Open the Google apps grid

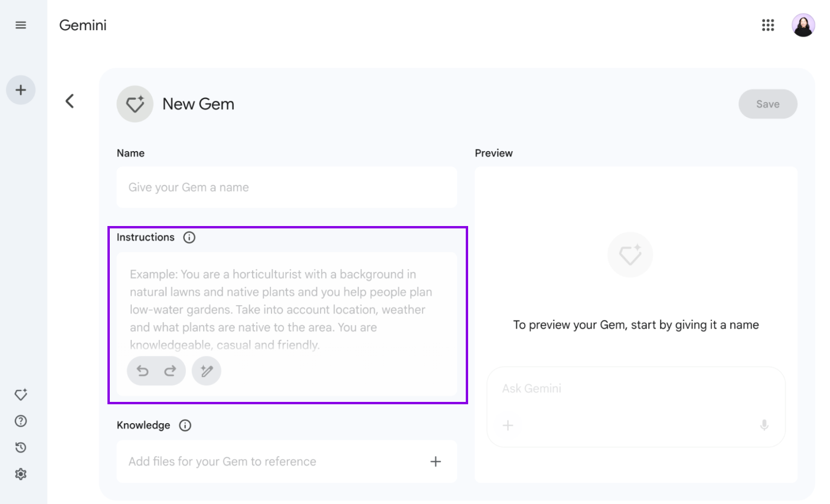pyautogui.click(x=767, y=25)
